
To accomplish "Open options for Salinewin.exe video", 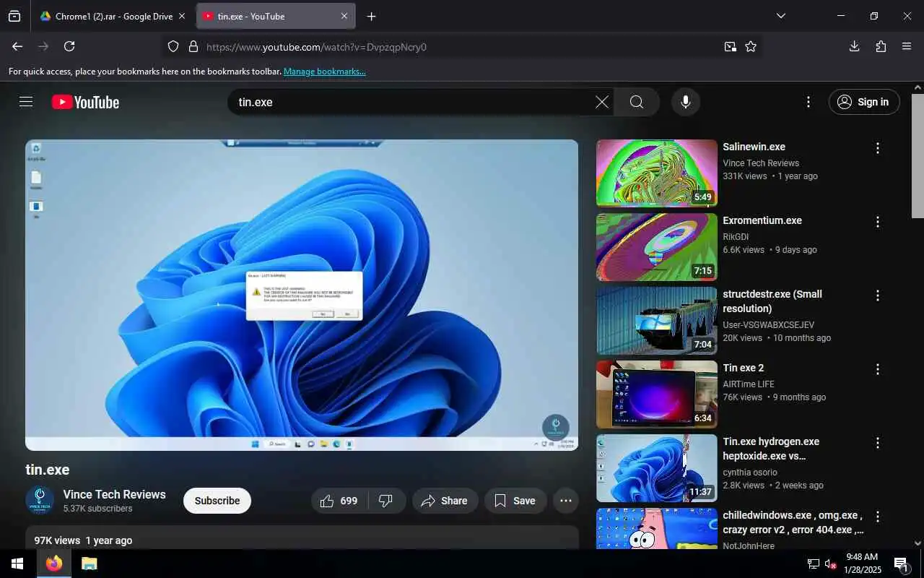I will pyautogui.click(x=878, y=148).
